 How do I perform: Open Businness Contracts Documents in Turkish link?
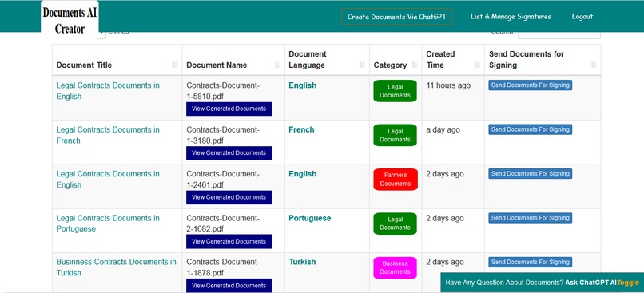[x=116, y=267]
